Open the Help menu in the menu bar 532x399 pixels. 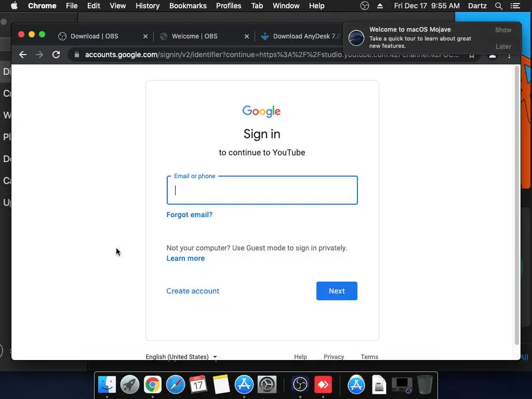pyautogui.click(x=316, y=6)
